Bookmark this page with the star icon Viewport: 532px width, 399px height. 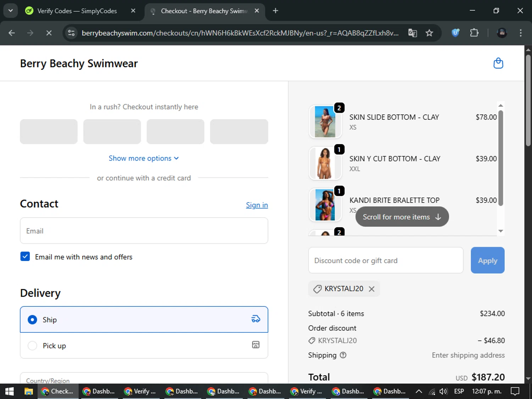point(430,33)
